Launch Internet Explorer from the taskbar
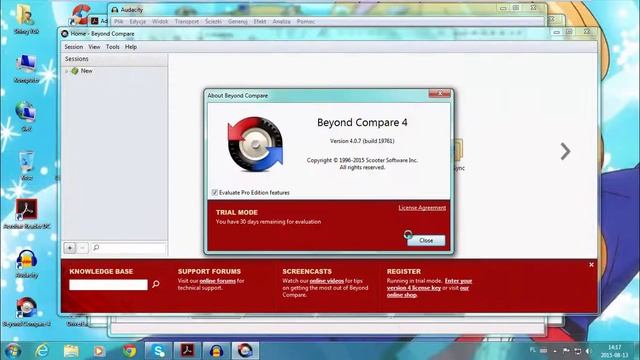640x360 pixels. (41, 351)
